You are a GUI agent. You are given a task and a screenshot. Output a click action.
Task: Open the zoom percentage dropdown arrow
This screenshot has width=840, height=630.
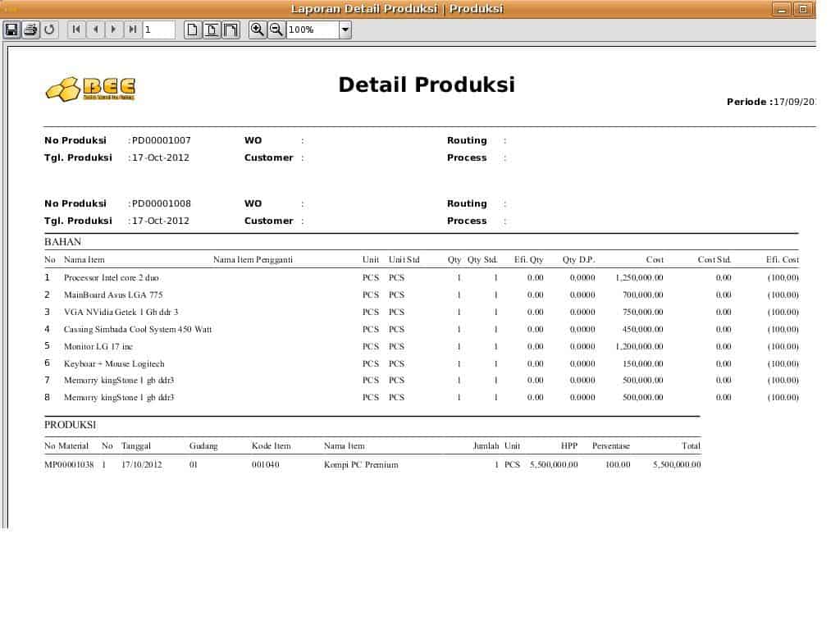(345, 30)
